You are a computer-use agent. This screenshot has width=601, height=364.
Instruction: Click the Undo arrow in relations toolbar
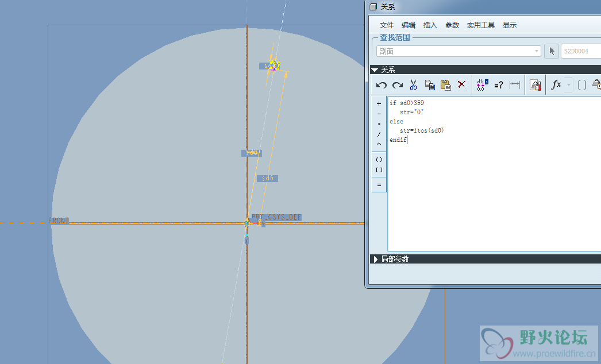point(381,84)
